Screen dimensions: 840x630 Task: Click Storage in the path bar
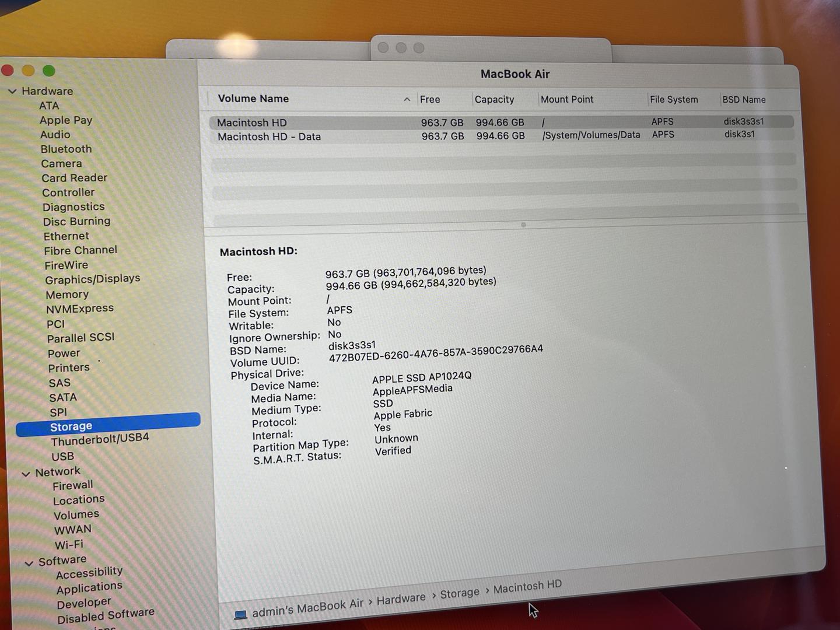click(x=460, y=593)
